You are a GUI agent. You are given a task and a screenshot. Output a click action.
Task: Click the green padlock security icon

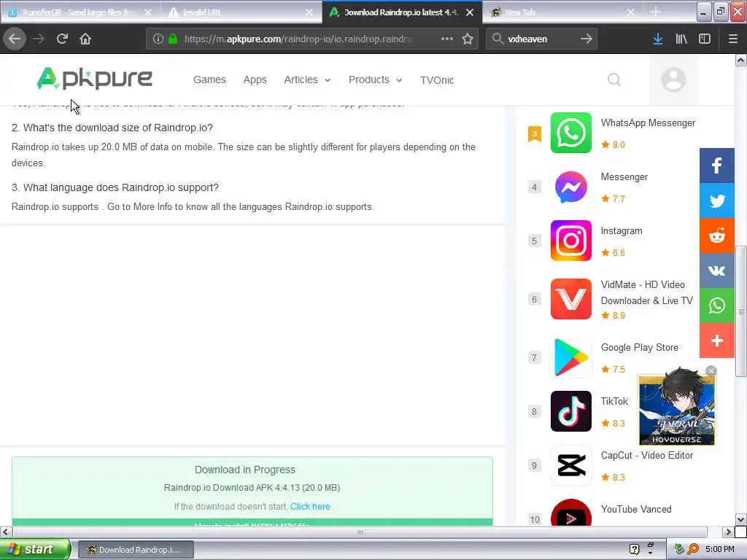[x=173, y=39]
